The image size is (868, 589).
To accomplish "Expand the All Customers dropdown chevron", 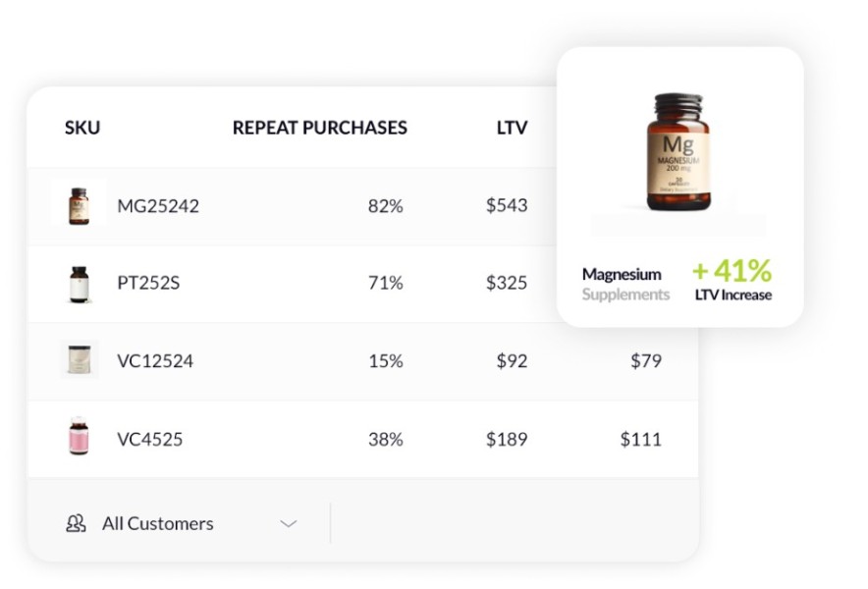I will pyautogui.click(x=289, y=523).
